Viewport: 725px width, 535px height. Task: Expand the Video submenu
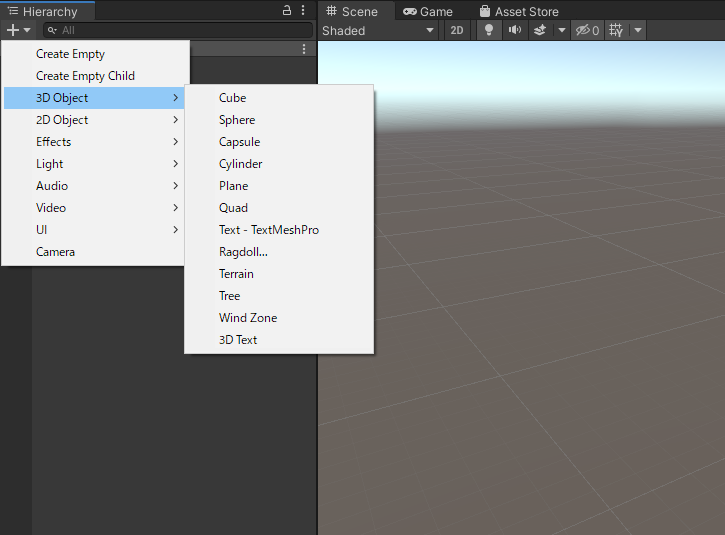coord(94,208)
